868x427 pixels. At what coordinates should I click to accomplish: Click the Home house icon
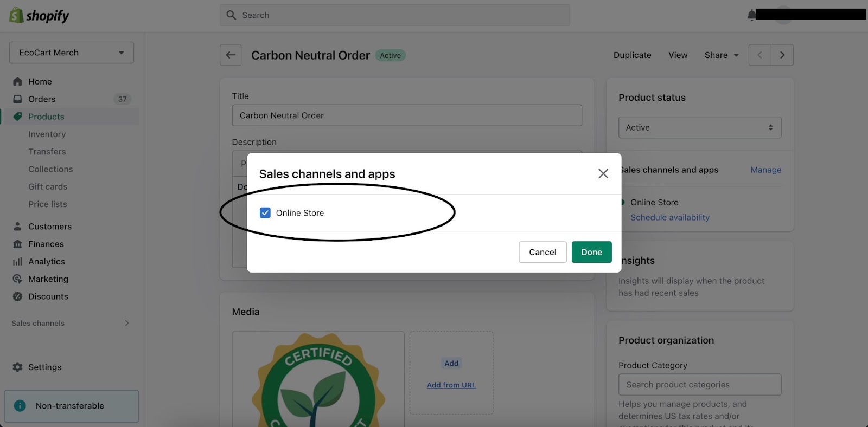(x=17, y=81)
